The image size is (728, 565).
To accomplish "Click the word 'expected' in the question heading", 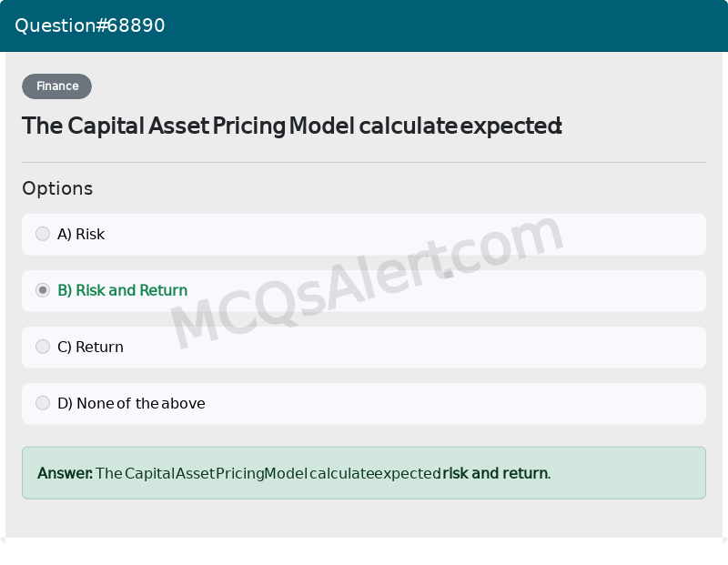I will click(511, 126).
